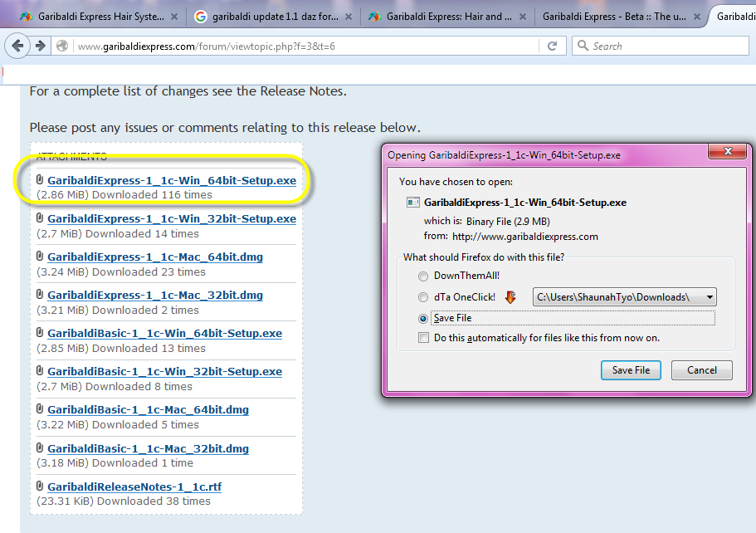
Task: Click paperclip icon beside Basic Win_64bit setup
Action: pos(40,332)
